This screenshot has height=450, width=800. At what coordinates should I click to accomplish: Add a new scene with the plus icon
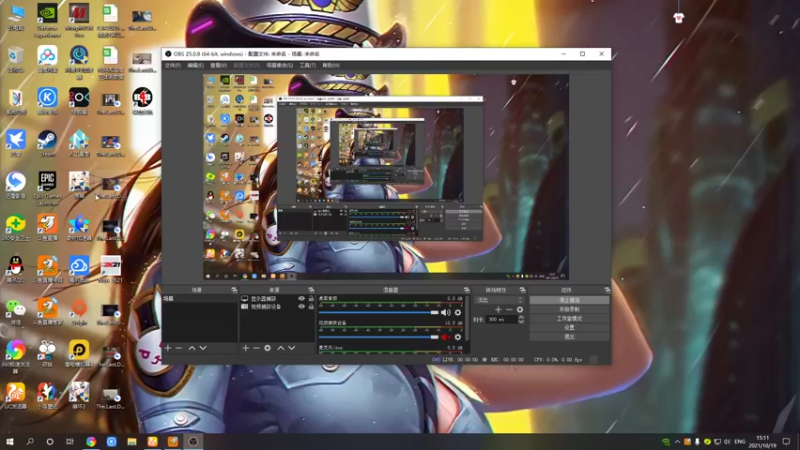tap(168, 348)
